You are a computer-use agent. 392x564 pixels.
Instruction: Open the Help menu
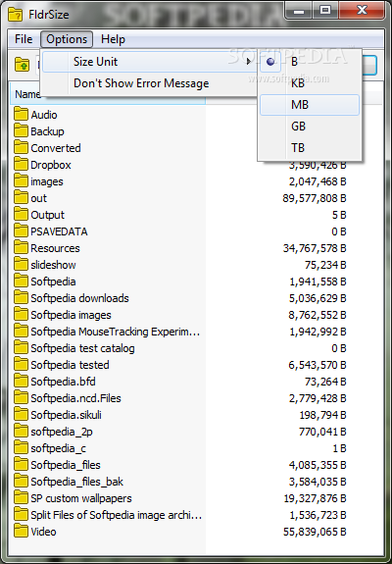point(113,39)
